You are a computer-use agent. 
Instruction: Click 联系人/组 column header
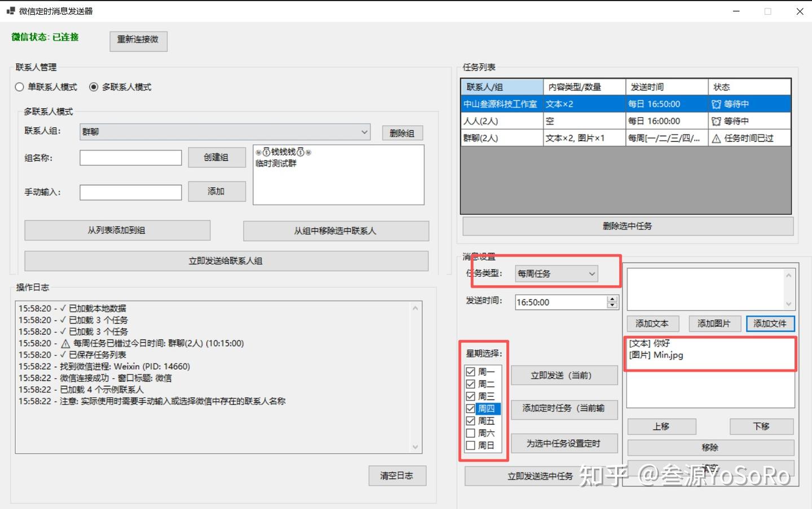click(502, 87)
